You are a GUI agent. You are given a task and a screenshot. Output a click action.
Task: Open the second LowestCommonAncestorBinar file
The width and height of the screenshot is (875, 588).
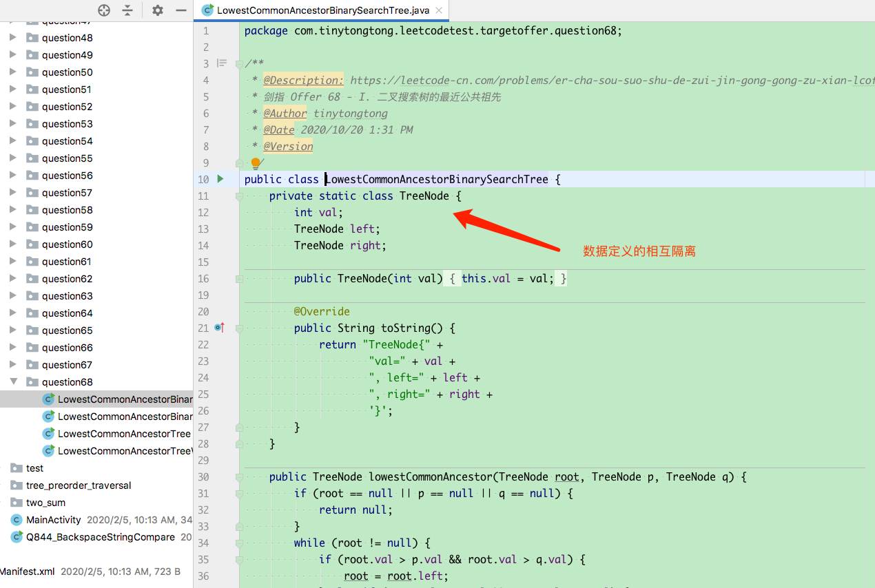pyautogui.click(x=125, y=417)
